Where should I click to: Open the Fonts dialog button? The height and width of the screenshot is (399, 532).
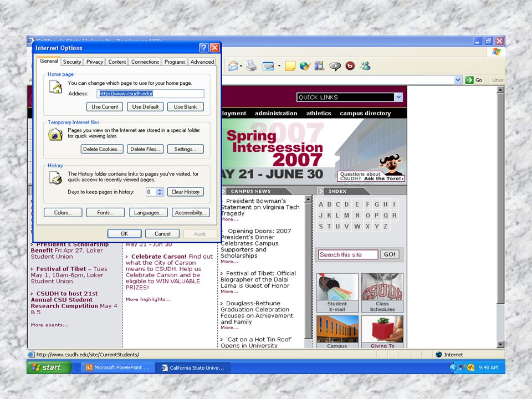tap(105, 213)
